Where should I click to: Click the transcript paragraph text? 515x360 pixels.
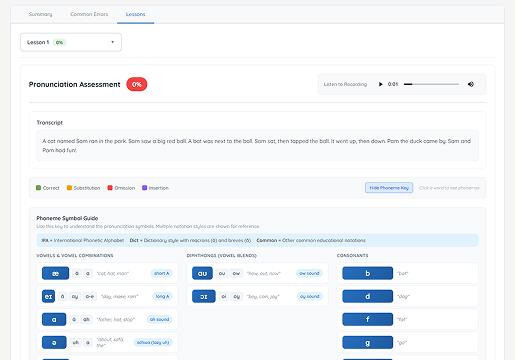click(x=257, y=146)
